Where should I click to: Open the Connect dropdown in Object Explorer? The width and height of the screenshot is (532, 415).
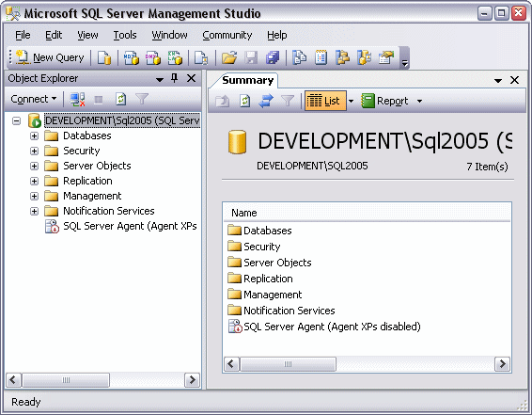pos(33,99)
